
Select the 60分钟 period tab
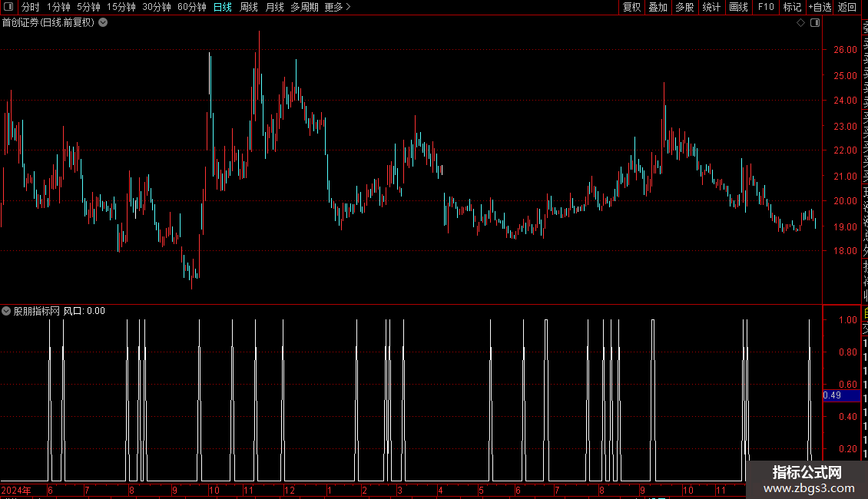pyautogui.click(x=192, y=7)
